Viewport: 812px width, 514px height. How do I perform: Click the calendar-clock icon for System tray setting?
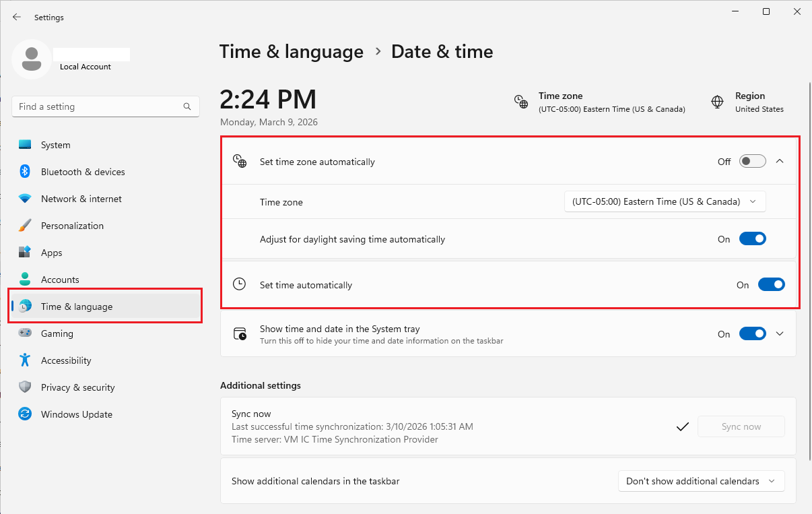tap(240, 334)
